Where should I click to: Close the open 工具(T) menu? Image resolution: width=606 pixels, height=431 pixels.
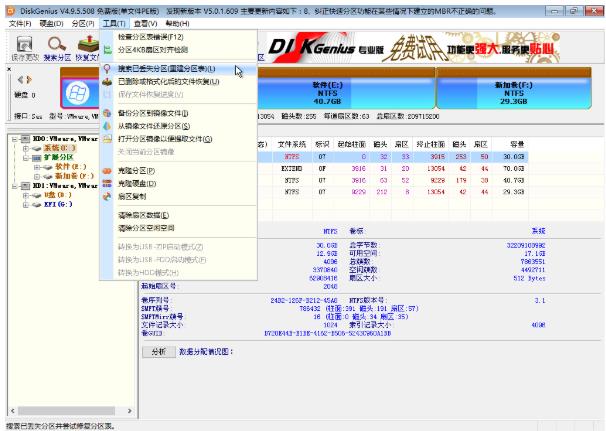pos(114,24)
